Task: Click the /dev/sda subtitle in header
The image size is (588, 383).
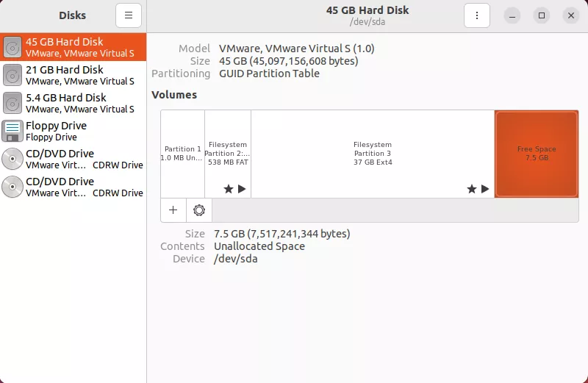Action: point(367,22)
